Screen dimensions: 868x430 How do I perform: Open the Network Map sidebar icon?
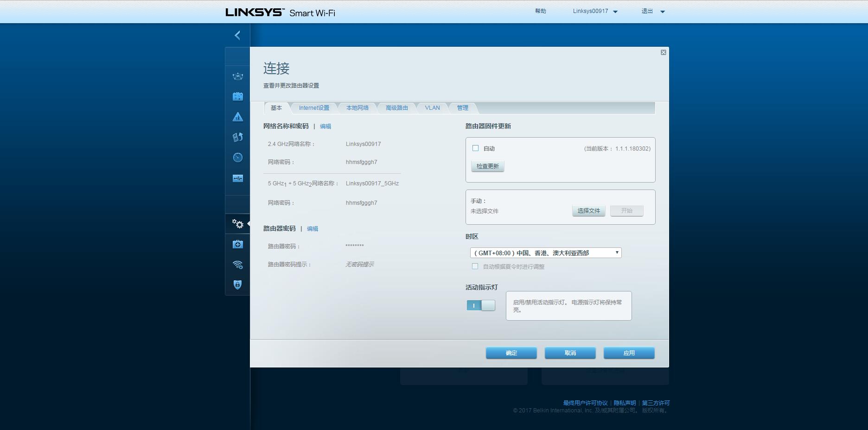[x=237, y=76]
